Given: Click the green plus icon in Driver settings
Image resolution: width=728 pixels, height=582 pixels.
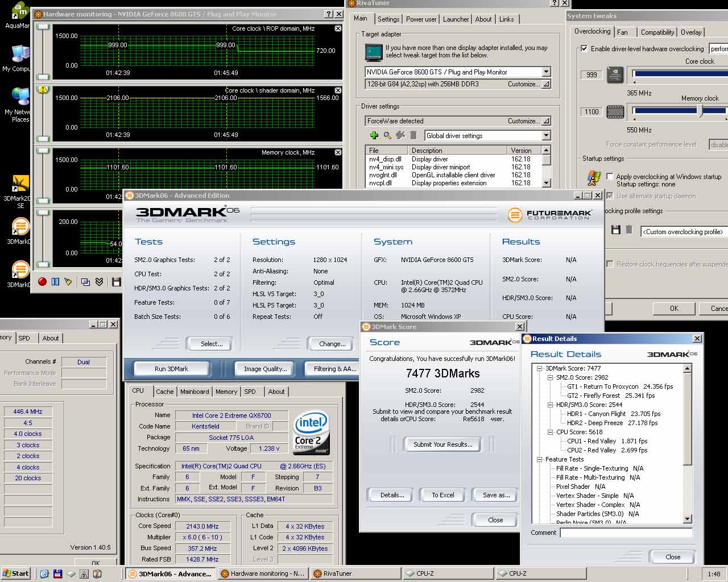Looking at the screenshot, I should [374, 135].
